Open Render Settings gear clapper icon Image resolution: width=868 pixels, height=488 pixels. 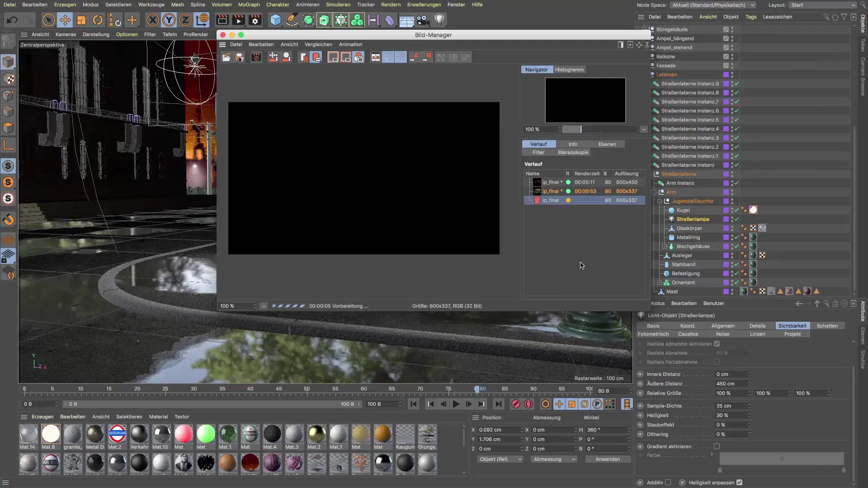pos(255,20)
